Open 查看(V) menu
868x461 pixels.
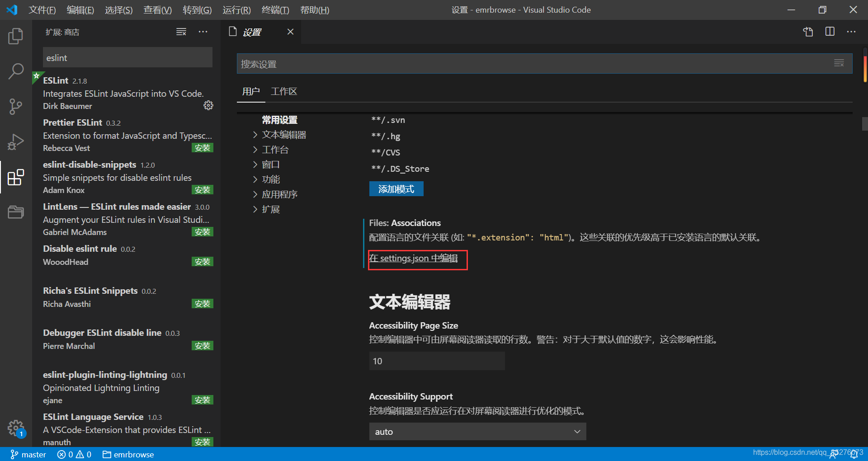[x=157, y=10]
